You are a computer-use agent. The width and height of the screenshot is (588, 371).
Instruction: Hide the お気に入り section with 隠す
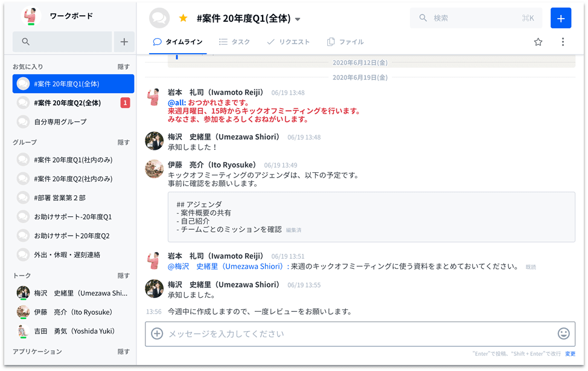(x=123, y=66)
